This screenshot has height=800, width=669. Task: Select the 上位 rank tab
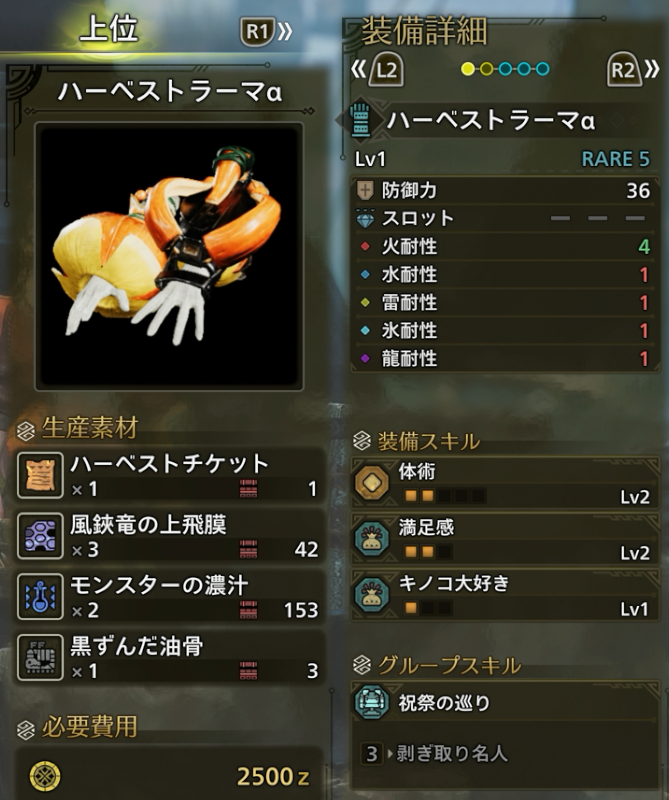(108, 29)
